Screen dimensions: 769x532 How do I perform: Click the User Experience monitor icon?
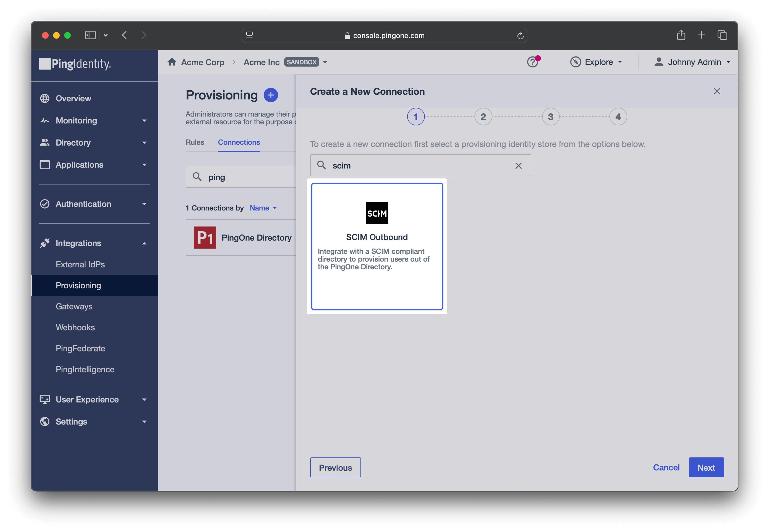[x=45, y=399]
